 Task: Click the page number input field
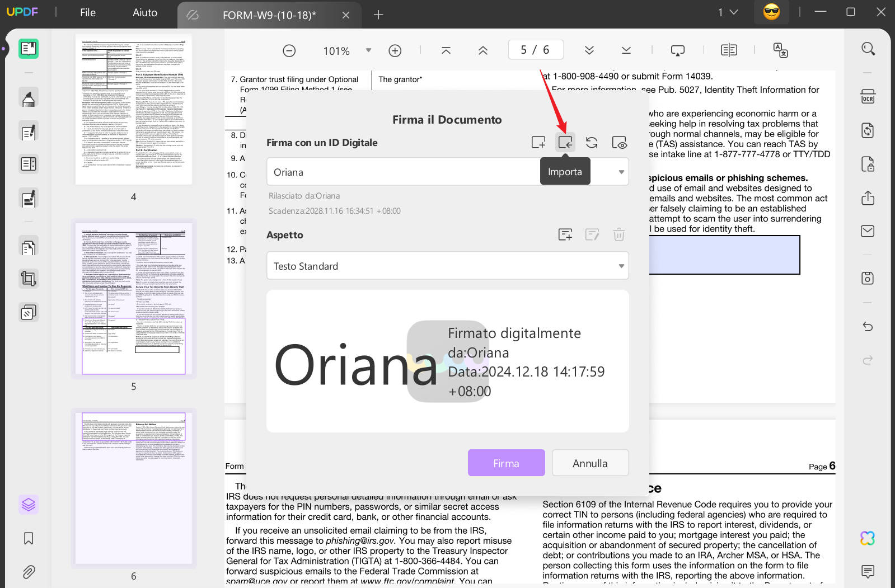535,50
